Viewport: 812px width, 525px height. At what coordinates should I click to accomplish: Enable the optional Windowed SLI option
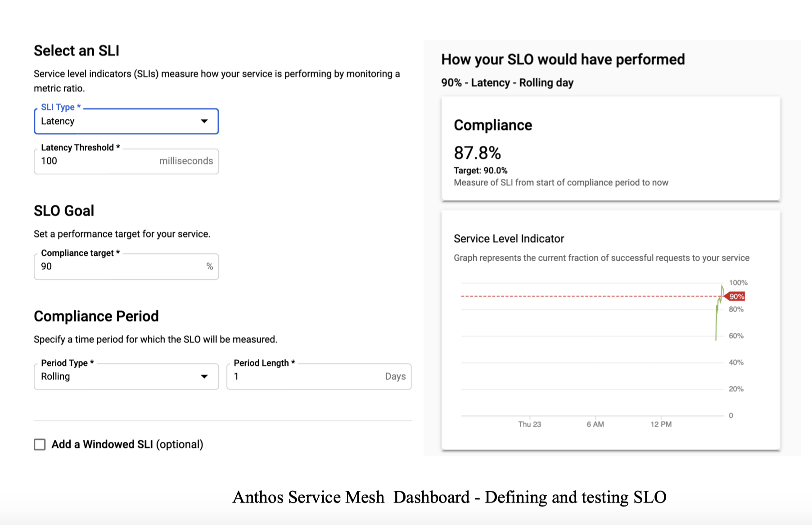[x=40, y=444]
